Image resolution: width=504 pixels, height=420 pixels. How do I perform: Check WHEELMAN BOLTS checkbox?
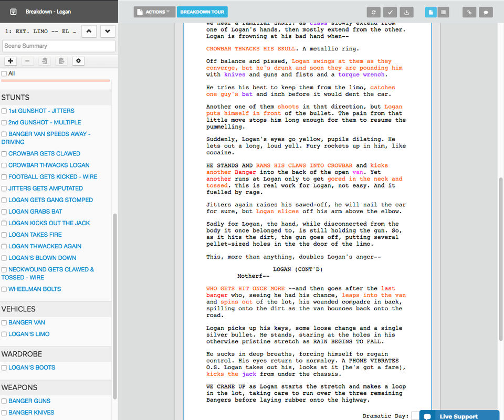(x=4, y=289)
